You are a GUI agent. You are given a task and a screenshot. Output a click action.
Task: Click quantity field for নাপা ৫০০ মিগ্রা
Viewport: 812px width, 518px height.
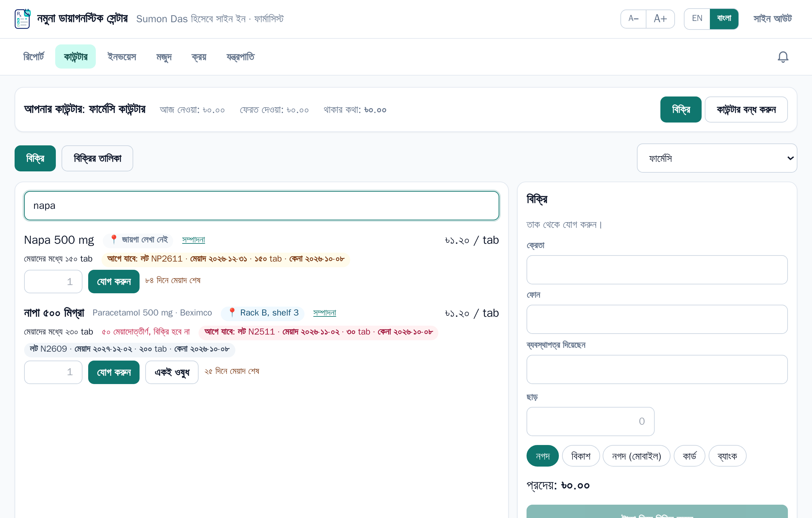[x=53, y=372]
